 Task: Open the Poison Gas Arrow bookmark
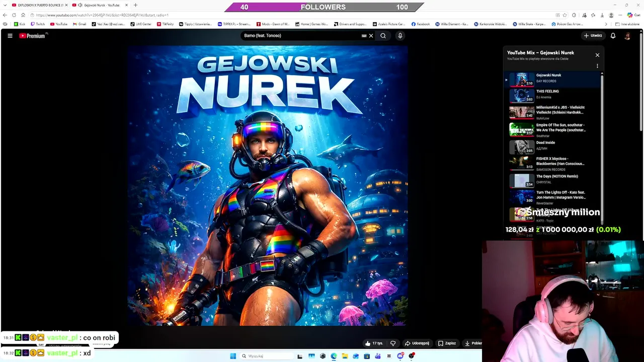(567, 24)
